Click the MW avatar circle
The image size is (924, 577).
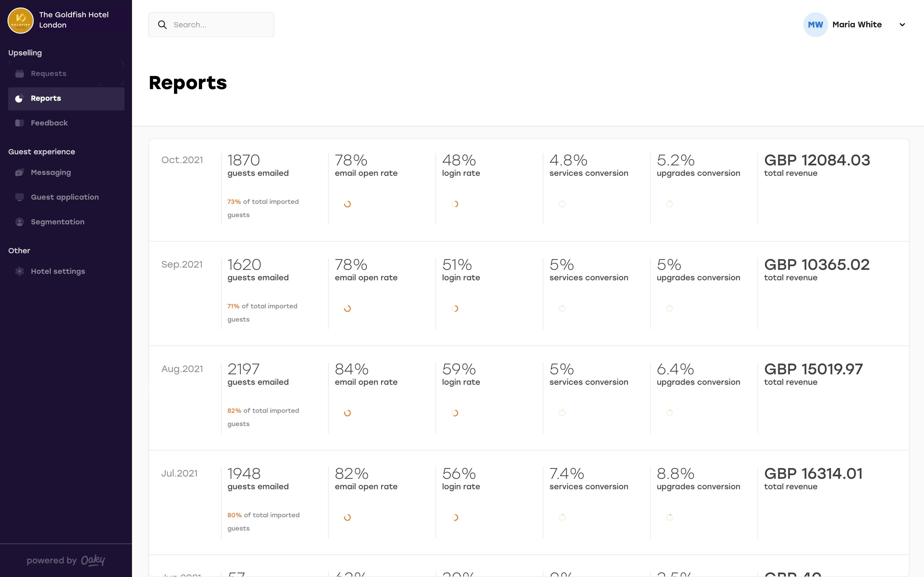(815, 24)
